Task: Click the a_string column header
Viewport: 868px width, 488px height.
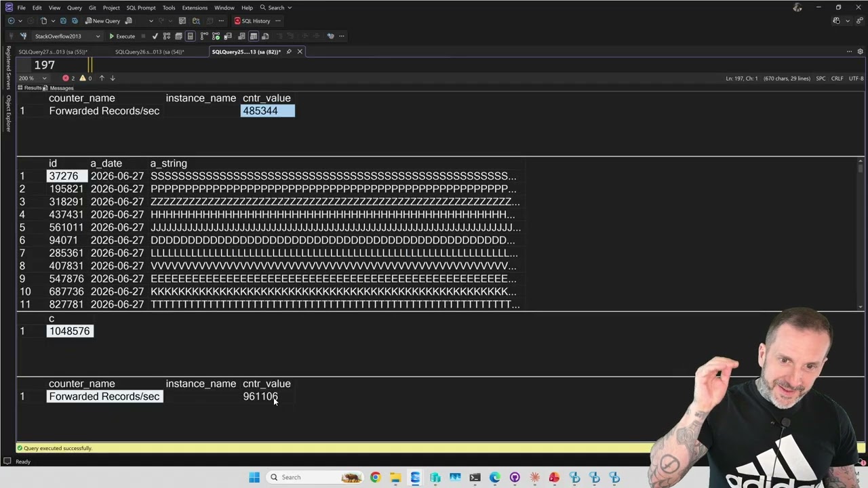Action: click(x=168, y=163)
